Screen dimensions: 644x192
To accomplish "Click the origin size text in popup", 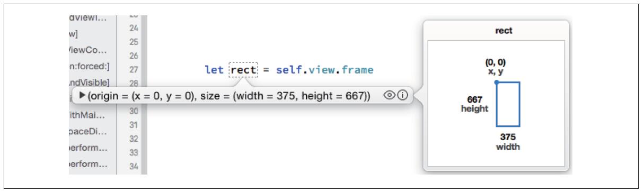I will coord(229,96).
